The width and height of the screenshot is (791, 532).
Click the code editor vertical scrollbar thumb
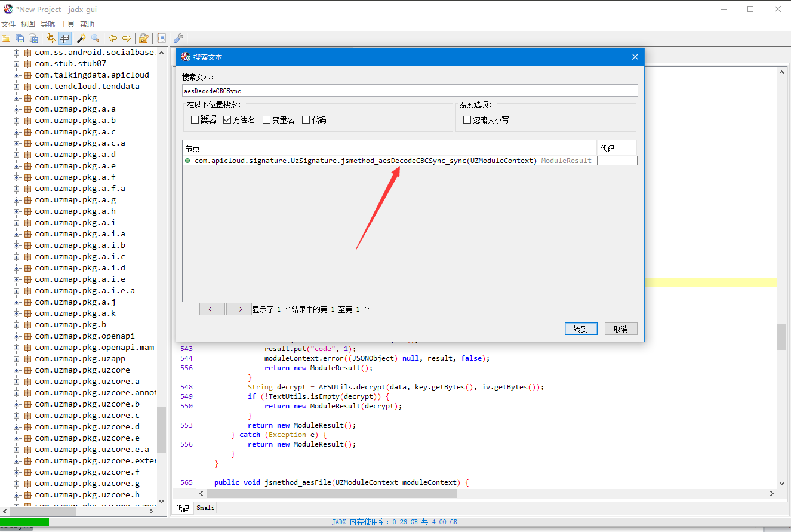[781, 337]
